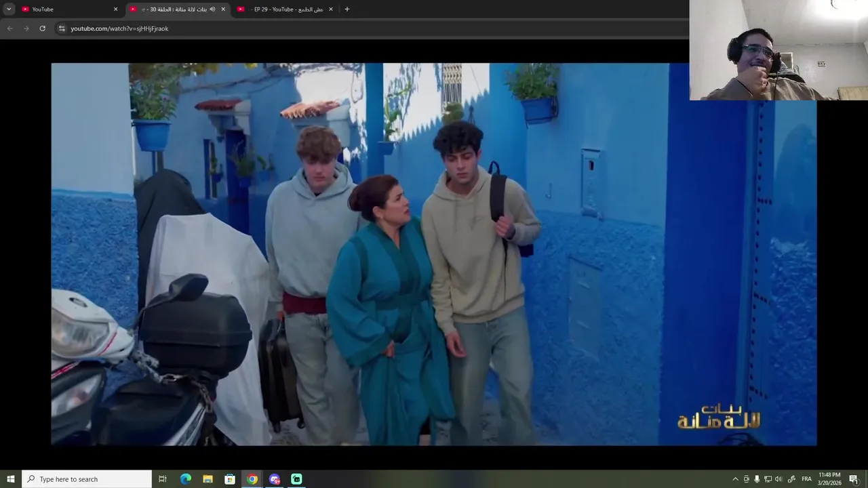Screen dimensions: 868x488
Task: Go back to the previous page
Action: (x=9, y=28)
